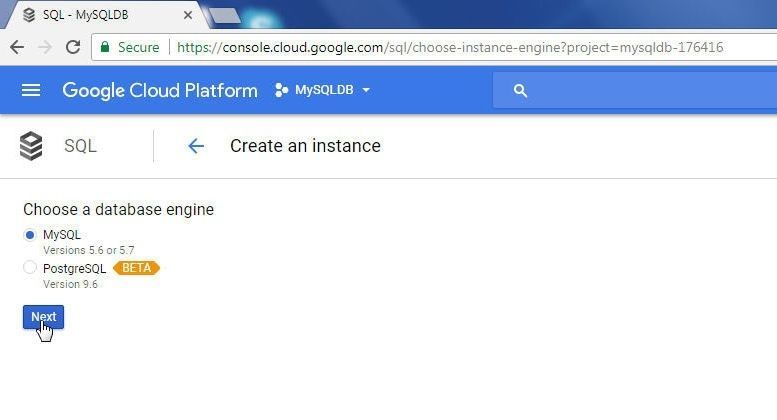Switch to the SQL - MySQLDB tab

pyautogui.click(x=102, y=15)
